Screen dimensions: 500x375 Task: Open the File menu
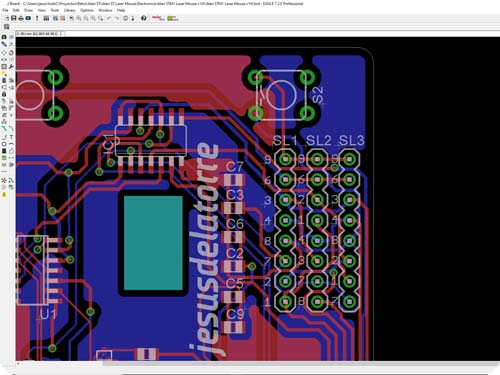5,10
